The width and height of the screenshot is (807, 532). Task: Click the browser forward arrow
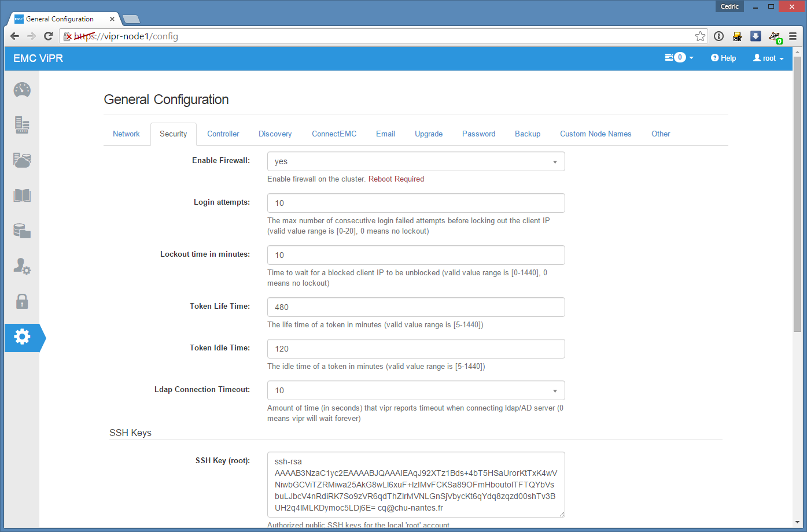coord(31,36)
